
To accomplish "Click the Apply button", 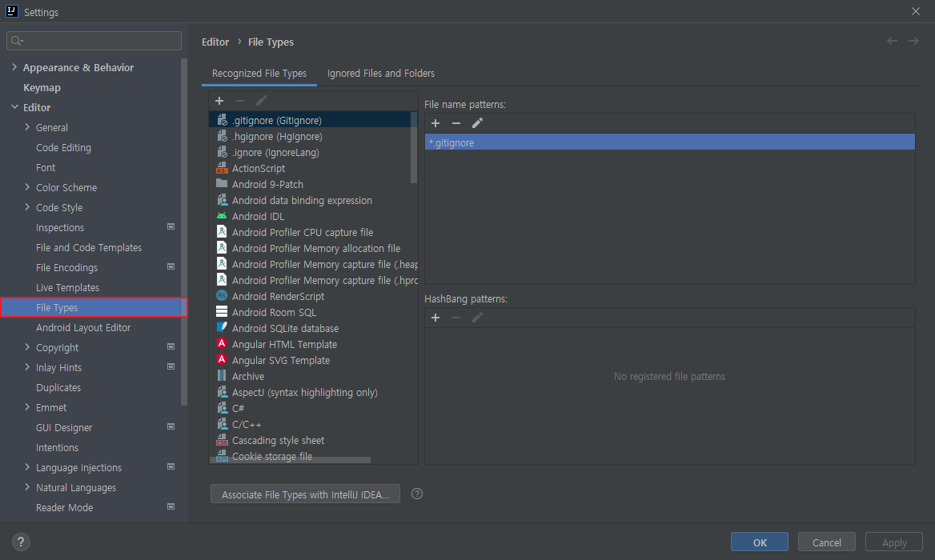I will pos(894,542).
